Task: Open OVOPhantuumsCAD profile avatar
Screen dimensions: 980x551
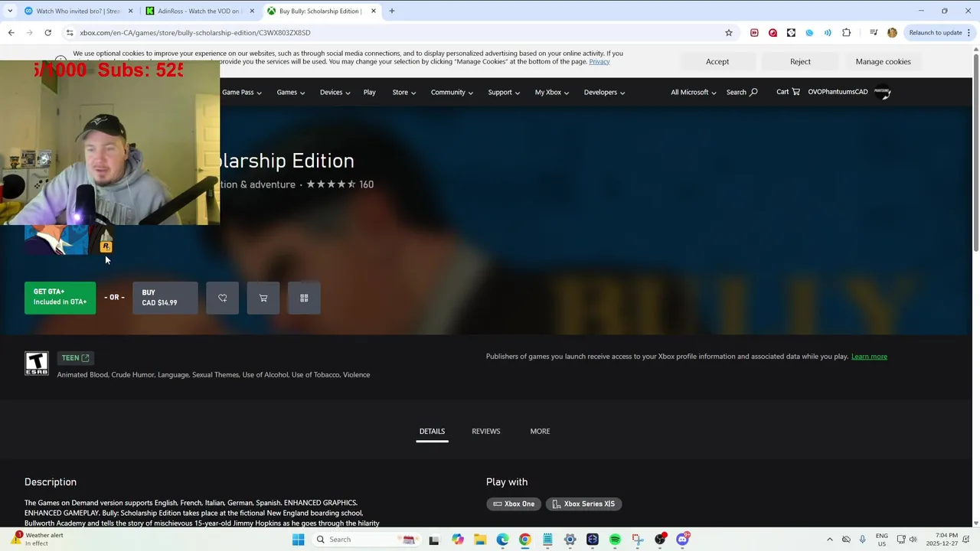Action: [882, 92]
